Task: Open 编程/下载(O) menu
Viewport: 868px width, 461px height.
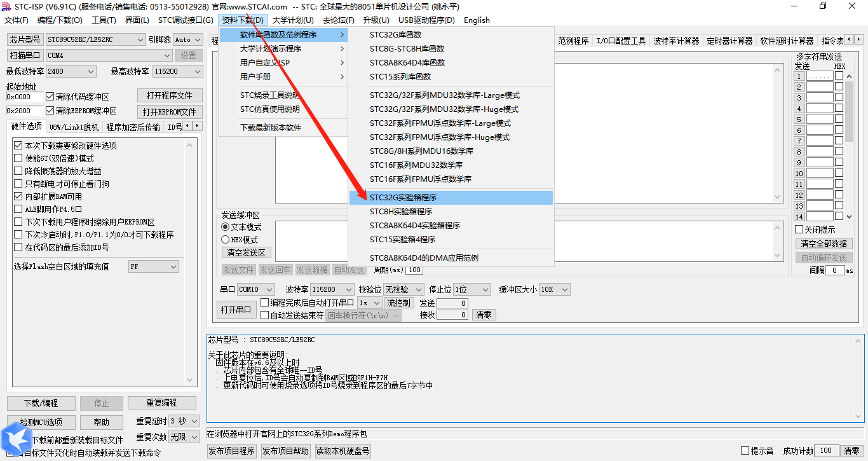Action: [60, 20]
